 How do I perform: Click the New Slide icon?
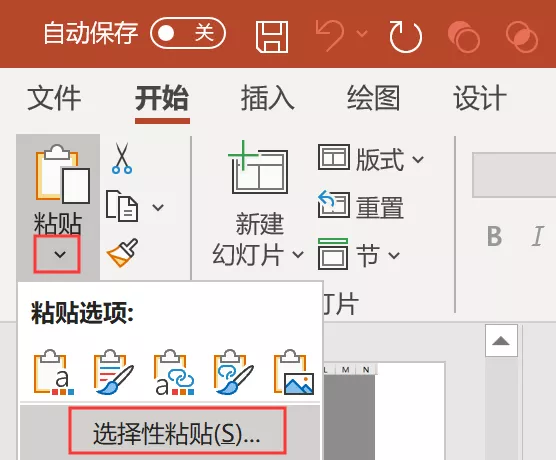258,167
